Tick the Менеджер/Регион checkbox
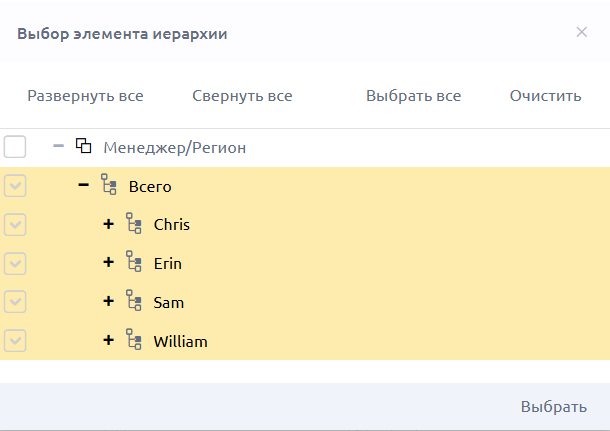Viewport: 610px width, 431px height. coord(15,147)
